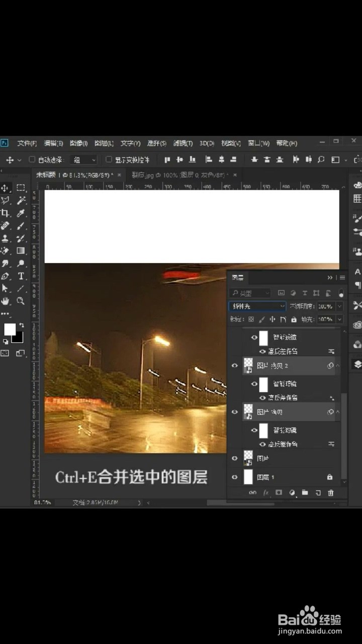Add a layer style with fx icon

pos(266,493)
